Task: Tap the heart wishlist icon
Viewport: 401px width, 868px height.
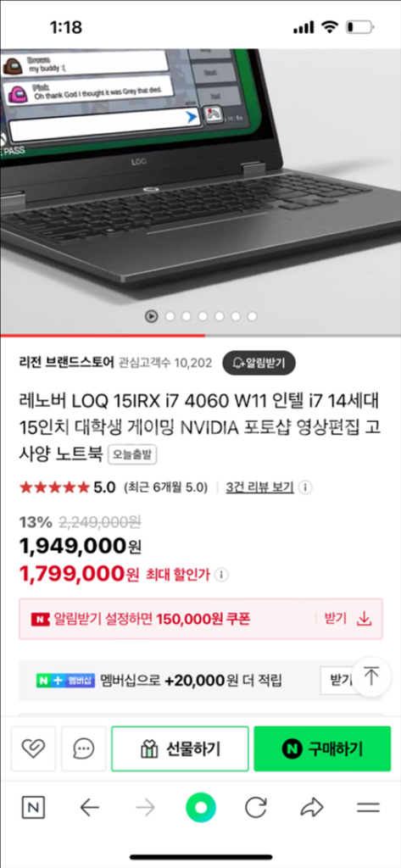Action: [x=33, y=749]
